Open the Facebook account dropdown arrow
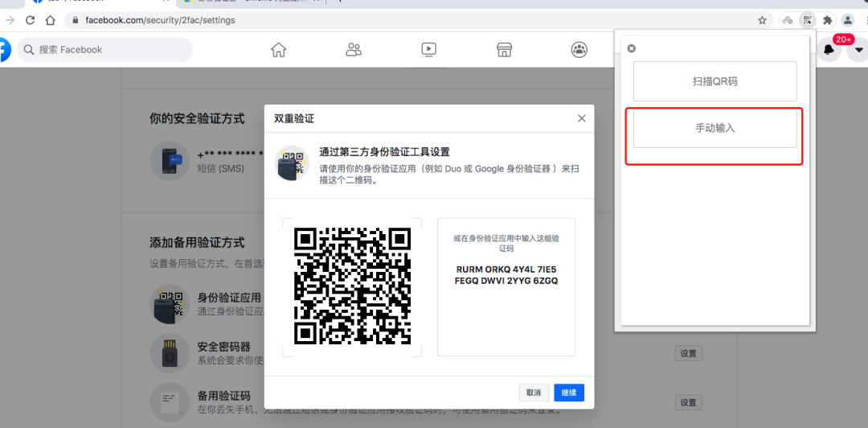The width and height of the screenshot is (868, 428). click(858, 50)
